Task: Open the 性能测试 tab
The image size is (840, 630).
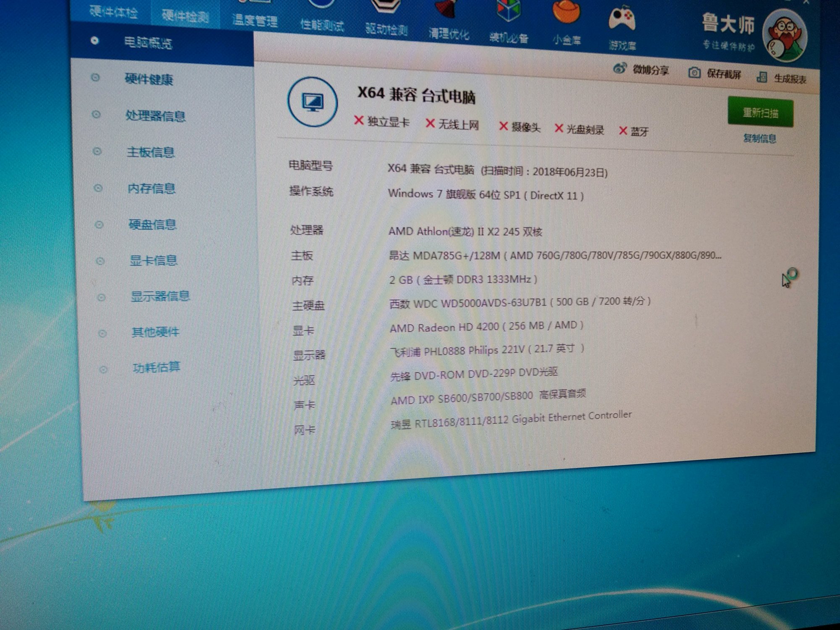Action: pyautogui.click(x=322, y=26)
